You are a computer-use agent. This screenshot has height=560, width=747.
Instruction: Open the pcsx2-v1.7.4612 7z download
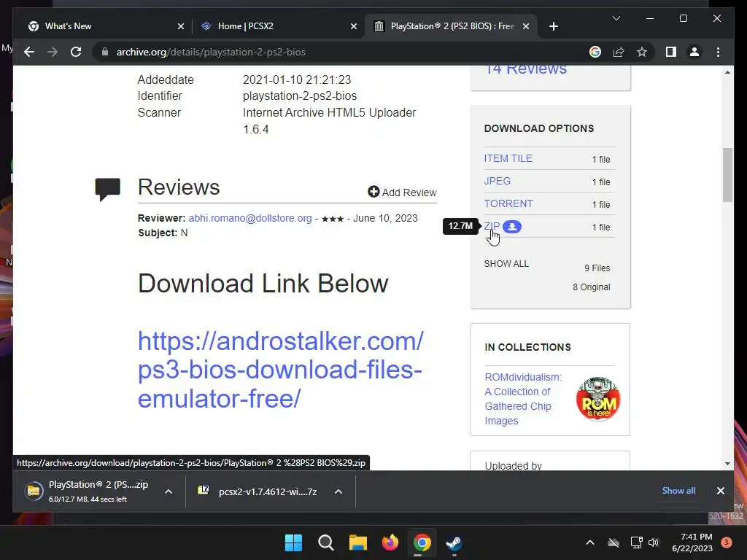click(258, 491)
